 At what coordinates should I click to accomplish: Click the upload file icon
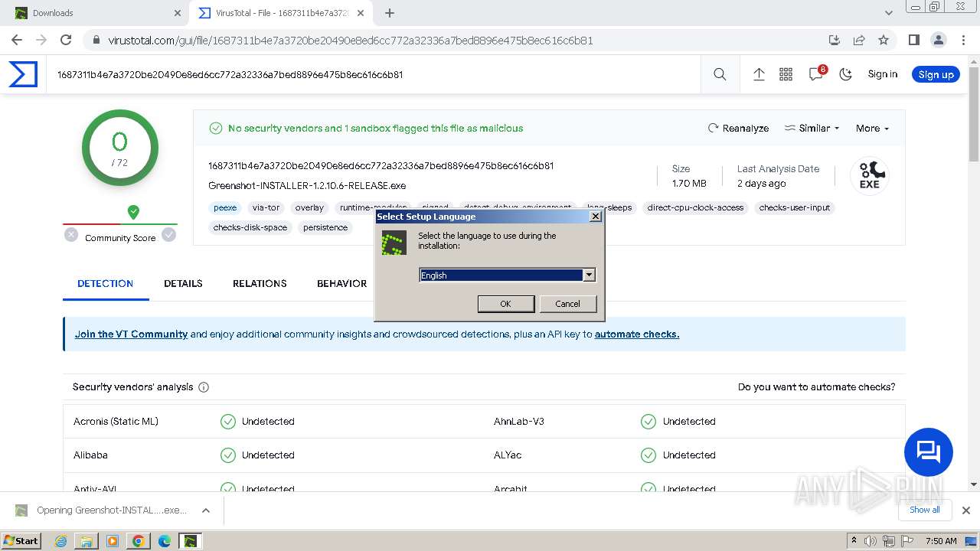[759, 74]
